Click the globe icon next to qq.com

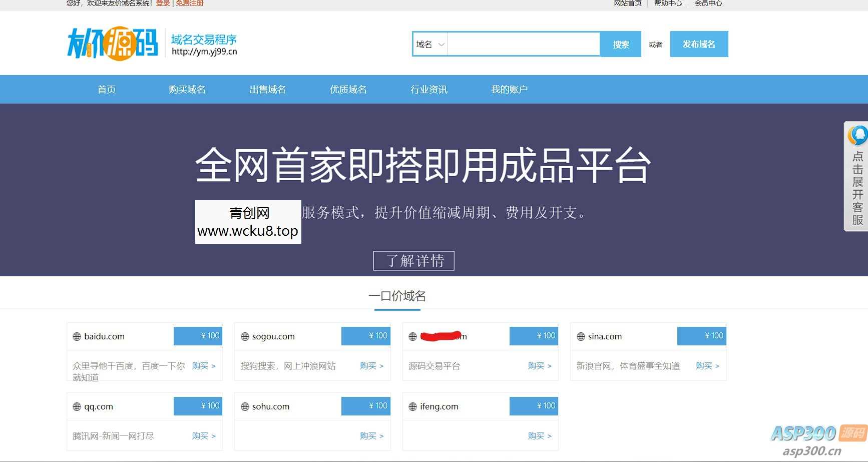point(76,406)
